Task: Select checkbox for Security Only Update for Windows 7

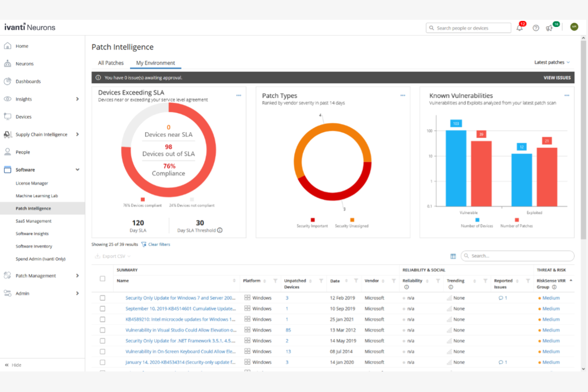Action: [x=103, y=298]
